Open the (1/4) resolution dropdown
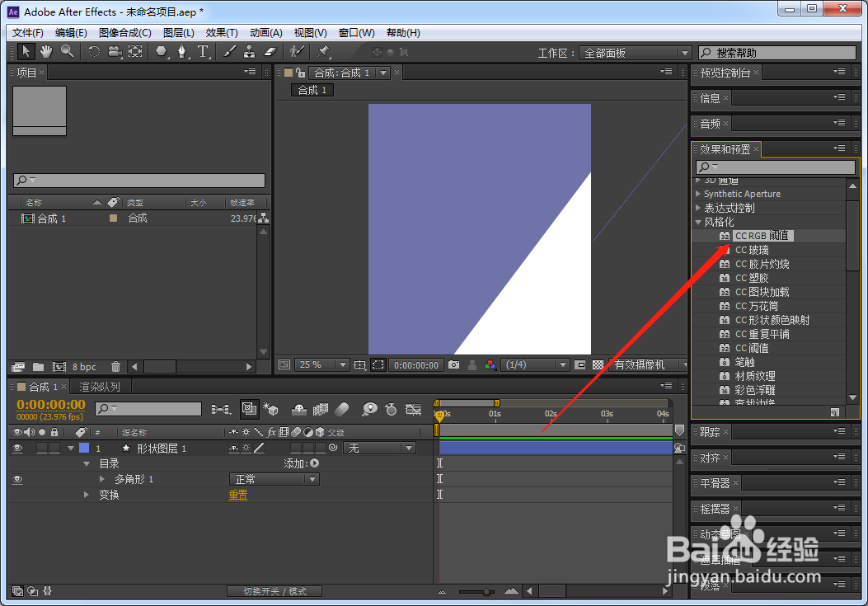This screenshot has width=868, height=606. tap(535, 365)
